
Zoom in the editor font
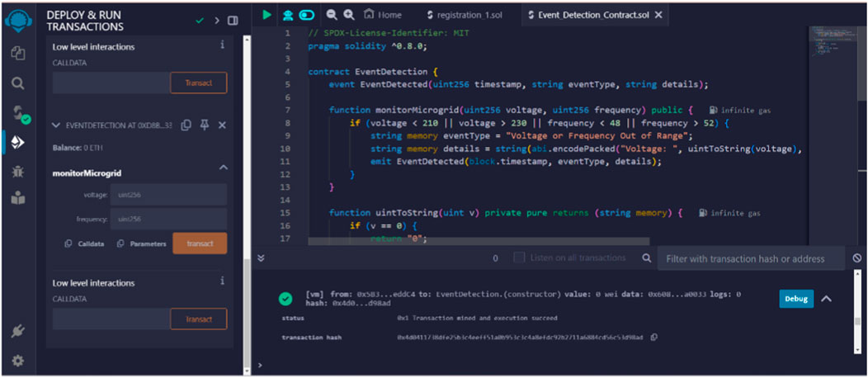click(349, 15)
